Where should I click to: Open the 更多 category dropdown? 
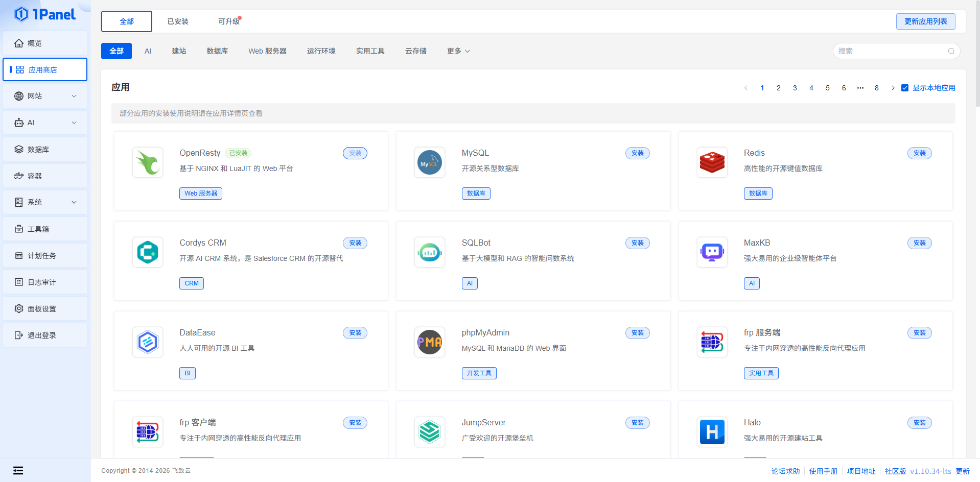tap(458, 51)
